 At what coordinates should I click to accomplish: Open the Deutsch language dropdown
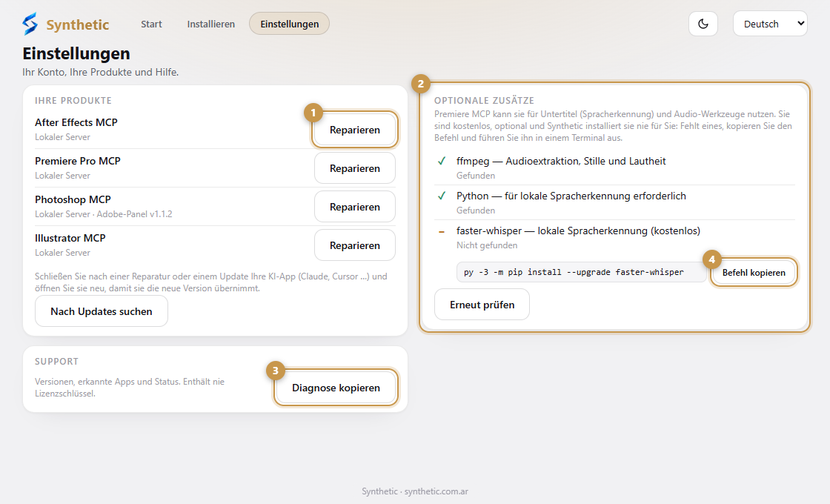click(x=770, y=24)
